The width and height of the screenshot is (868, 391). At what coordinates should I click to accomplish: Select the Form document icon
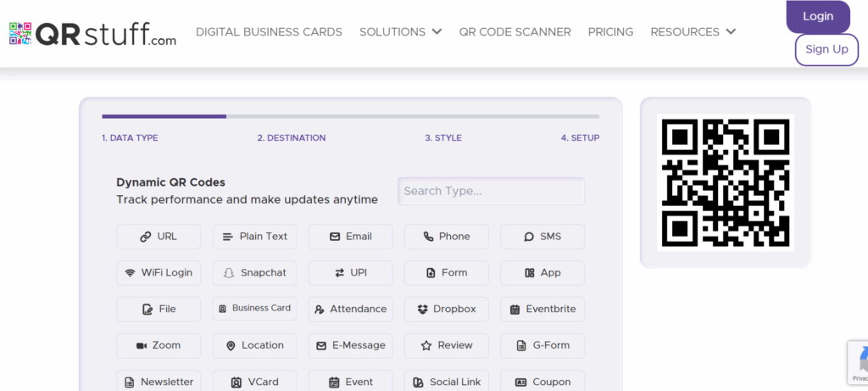click(x=431, y=273)
